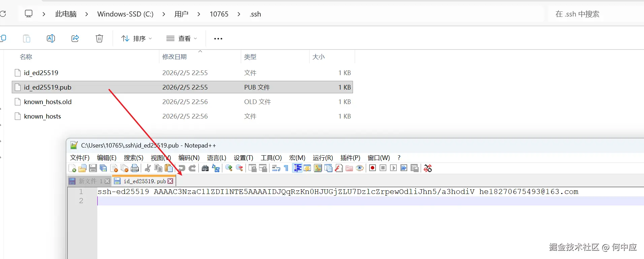Click Notepad++ Open file toolbar icon

click(83, 168)
